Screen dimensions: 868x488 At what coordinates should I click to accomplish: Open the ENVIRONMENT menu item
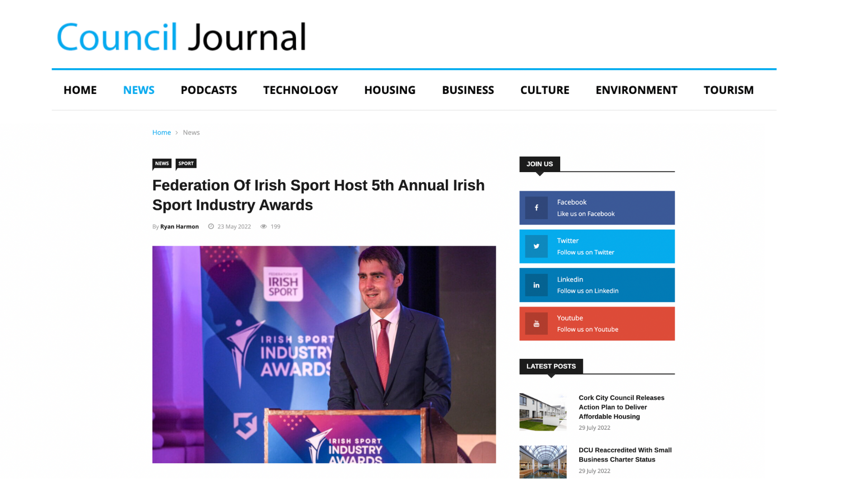pos(637,90)
